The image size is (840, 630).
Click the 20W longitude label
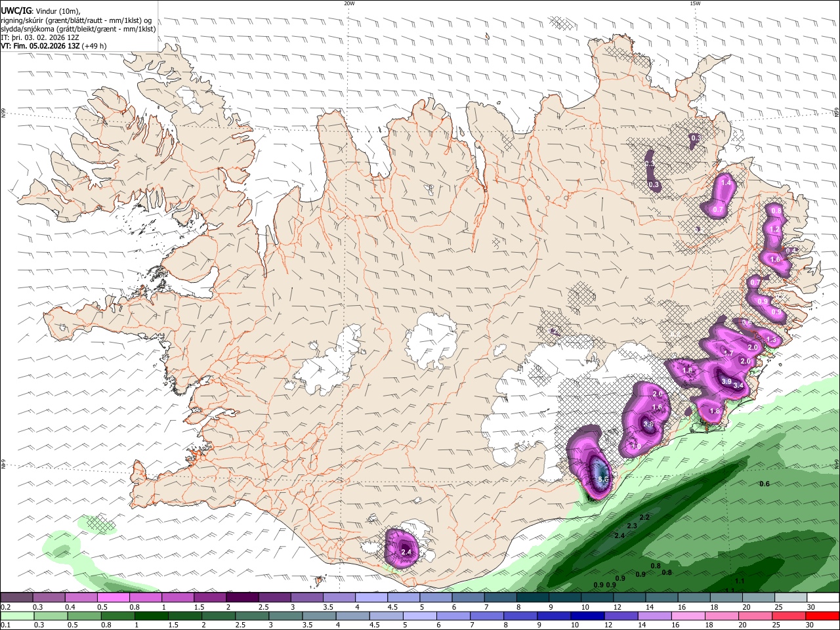coord(350,3)
